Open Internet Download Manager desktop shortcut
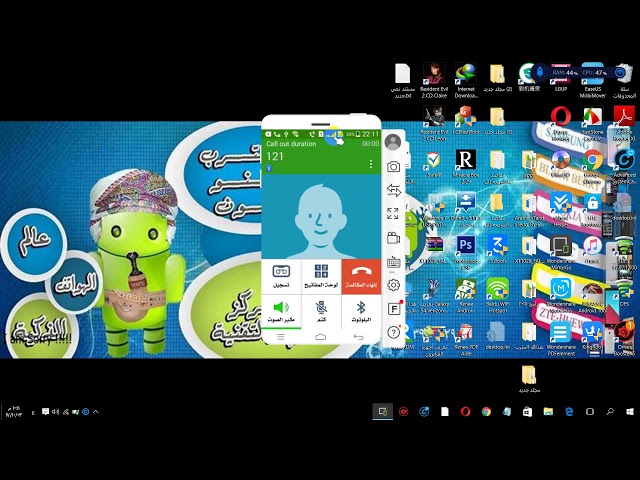640x480 pixels. point(466,80)
